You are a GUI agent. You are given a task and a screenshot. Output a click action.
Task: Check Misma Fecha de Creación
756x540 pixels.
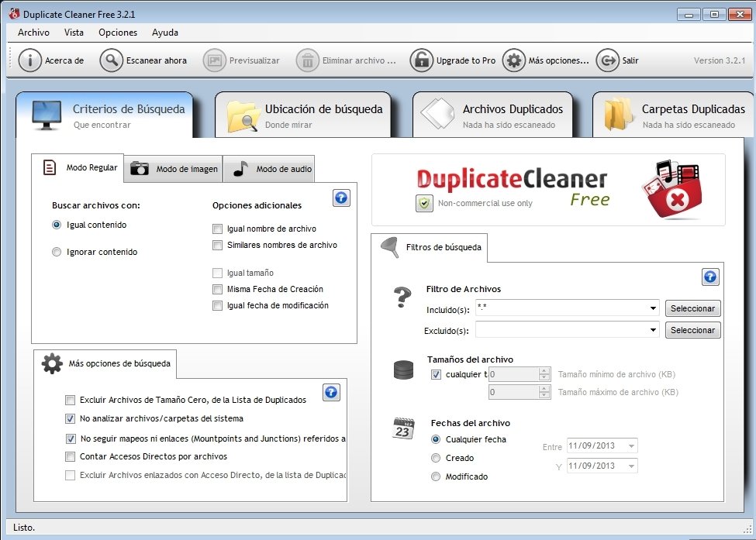point(218,290)
